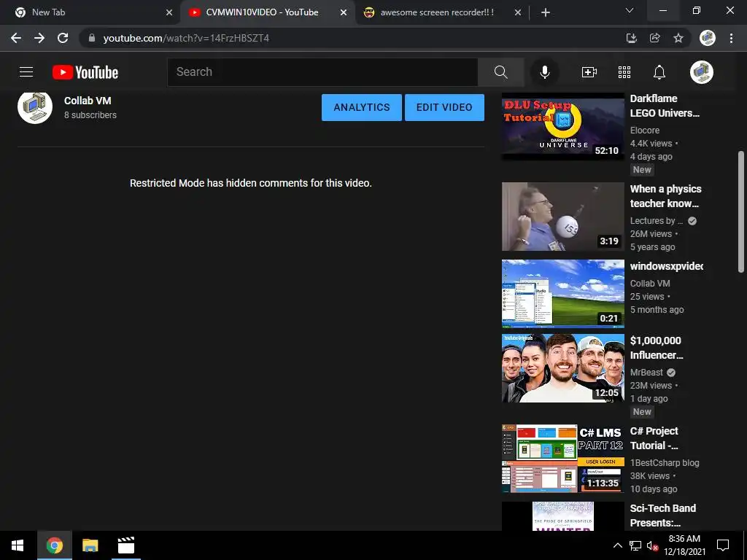This screenshot has height=560, width=747.
Task: Bookmark this page with star
Action: [x=678, y=38]
